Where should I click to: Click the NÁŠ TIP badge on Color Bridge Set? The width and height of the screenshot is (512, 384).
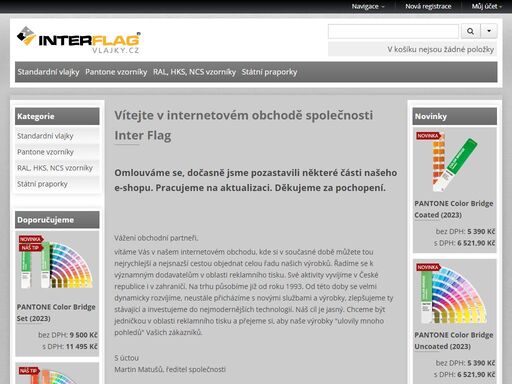[x=31, y=248]
